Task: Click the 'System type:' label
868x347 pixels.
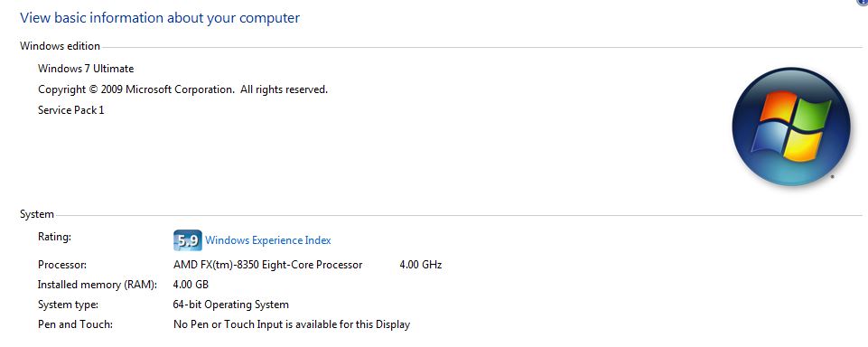Action: [68, 305]
